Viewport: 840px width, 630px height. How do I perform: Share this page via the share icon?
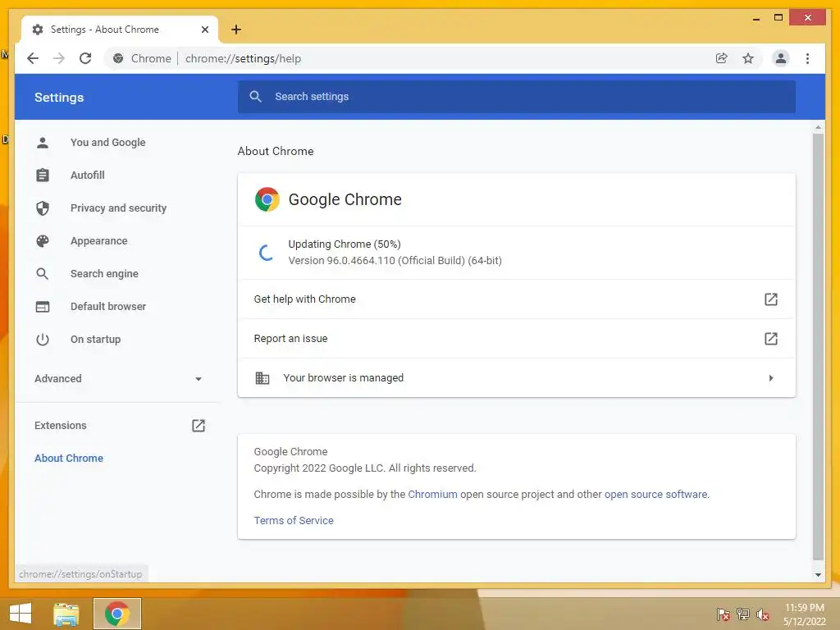coord(722,58)
